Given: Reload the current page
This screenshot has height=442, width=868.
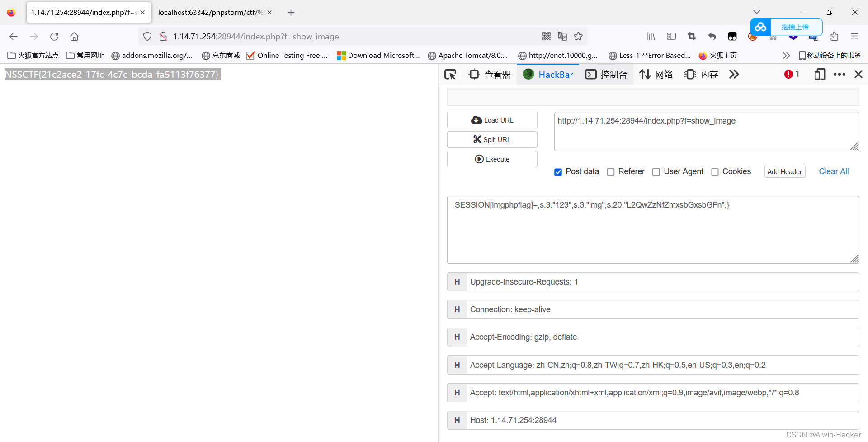Looking at the screenshot, I should (x=54, y=36).
